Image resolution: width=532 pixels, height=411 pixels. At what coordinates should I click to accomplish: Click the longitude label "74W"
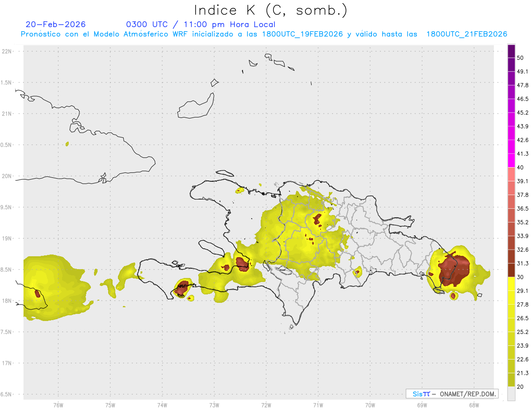[x=162, y=405]
